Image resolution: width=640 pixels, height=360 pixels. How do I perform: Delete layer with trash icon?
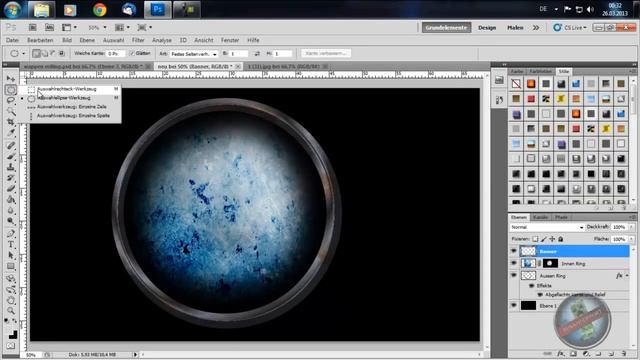pyautogui.click(x=624, y=353)
